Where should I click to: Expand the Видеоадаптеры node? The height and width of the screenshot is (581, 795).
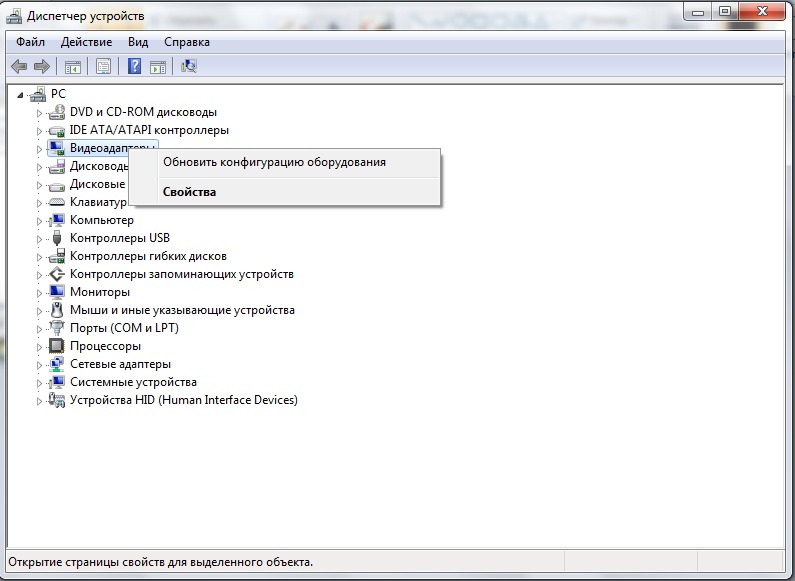pyautogui.click(x=39, y=149)
